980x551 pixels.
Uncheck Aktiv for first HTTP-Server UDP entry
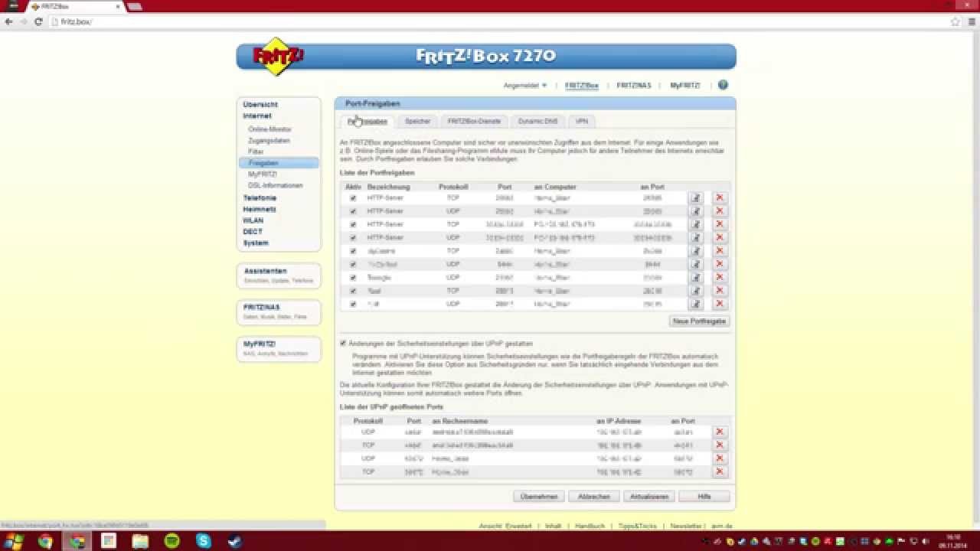353,211
